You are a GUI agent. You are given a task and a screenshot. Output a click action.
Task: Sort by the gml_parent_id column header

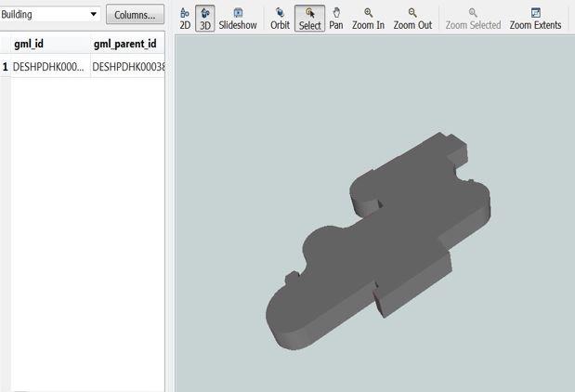point(127,44)
